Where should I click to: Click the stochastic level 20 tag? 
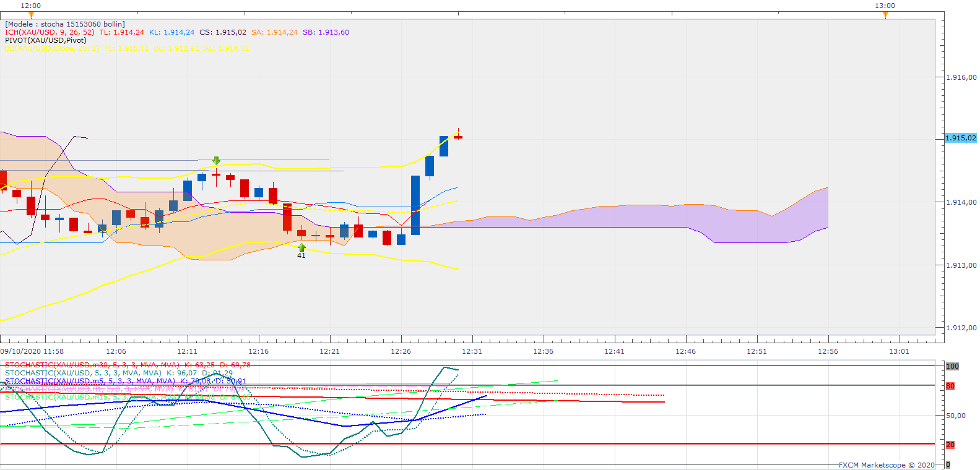(x=950, y=445)
